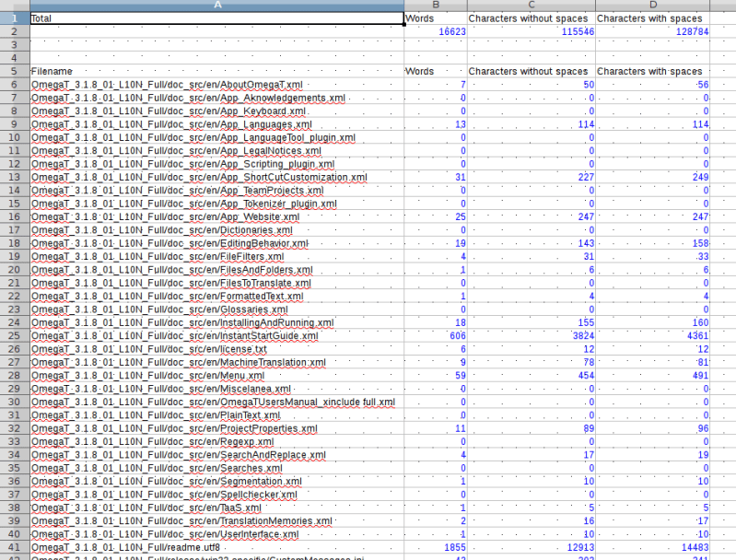736x560 pixels.
Task: Select column D header
Action: 652,6
